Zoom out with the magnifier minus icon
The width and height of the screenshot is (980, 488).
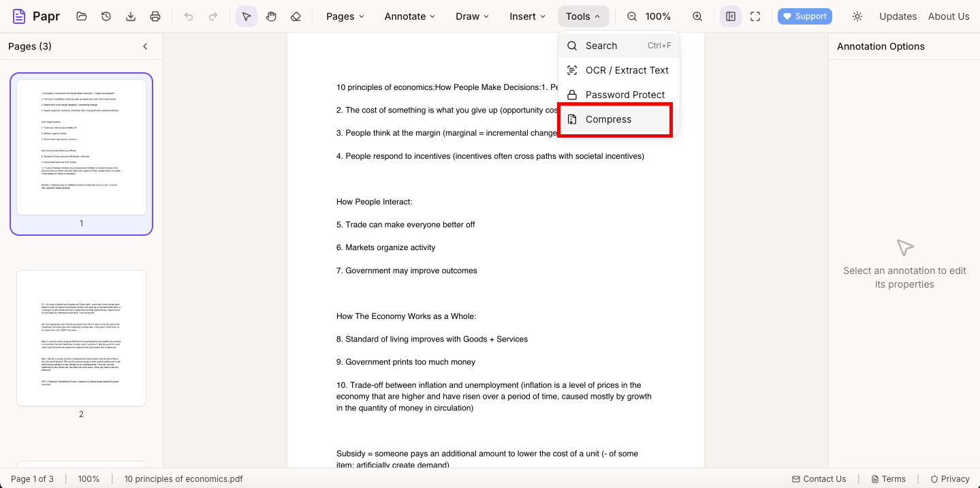631,16
